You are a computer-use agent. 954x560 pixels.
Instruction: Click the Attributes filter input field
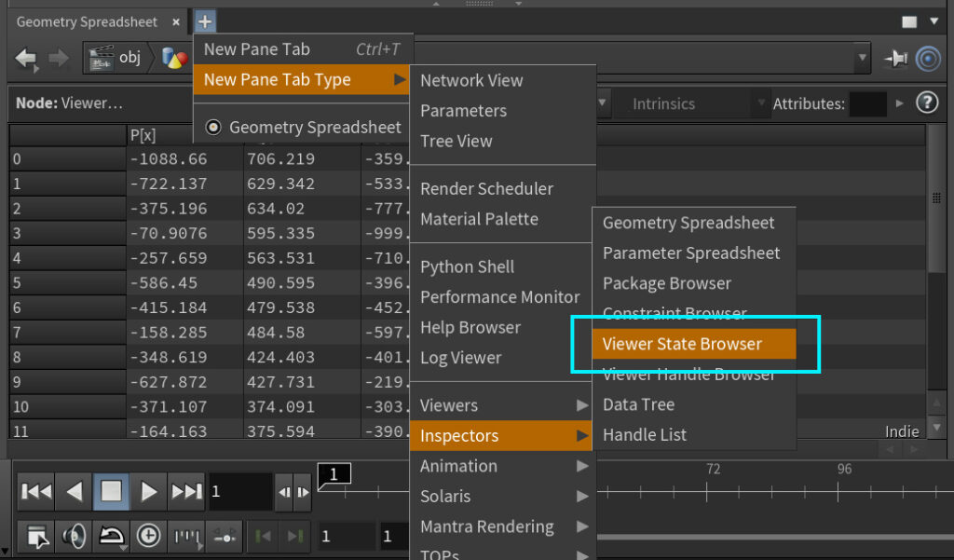click(867, 104)
